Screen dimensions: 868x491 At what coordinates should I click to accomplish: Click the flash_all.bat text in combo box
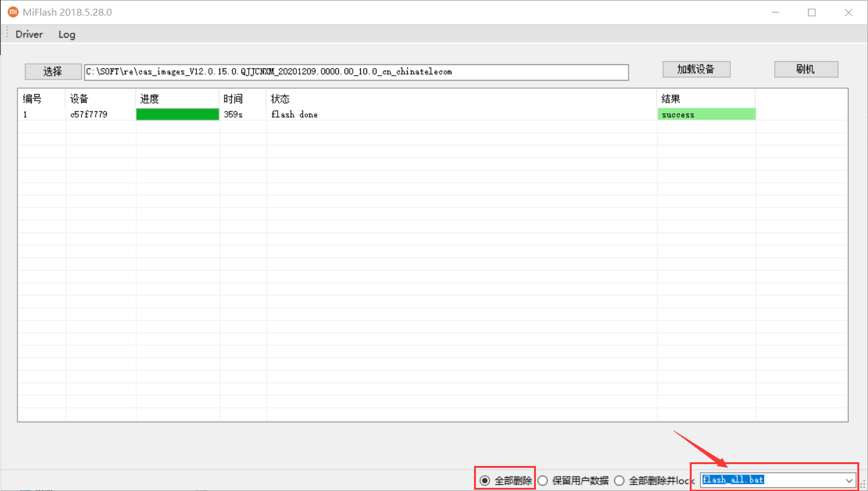click(733, 480)
